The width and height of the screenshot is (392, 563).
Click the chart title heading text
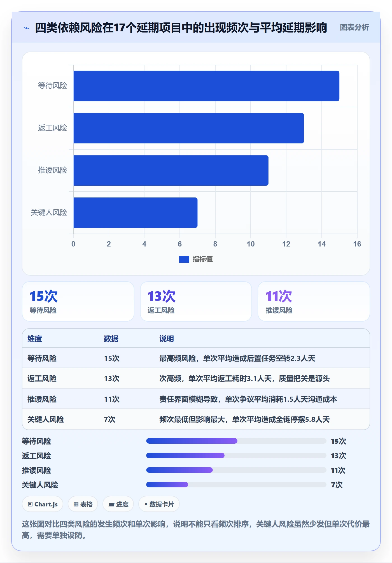pyautogui.click(x=181, y=28)
